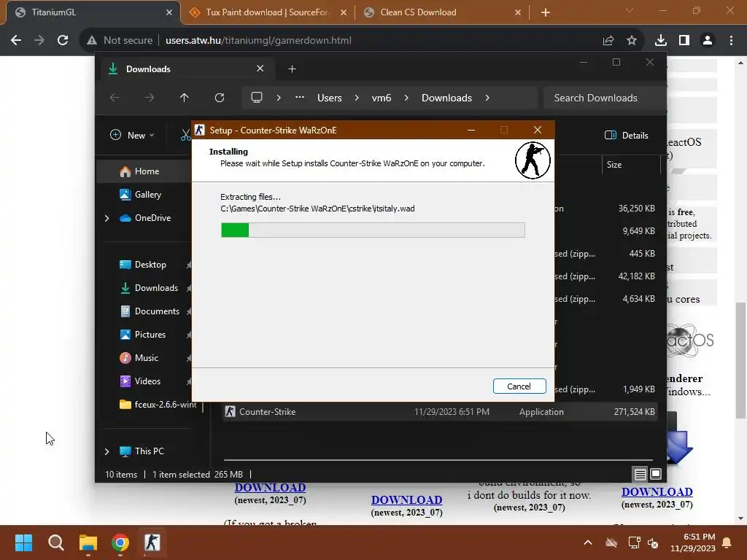
Task: Open Chrome tab search chevron
Action: coord(630,10)
